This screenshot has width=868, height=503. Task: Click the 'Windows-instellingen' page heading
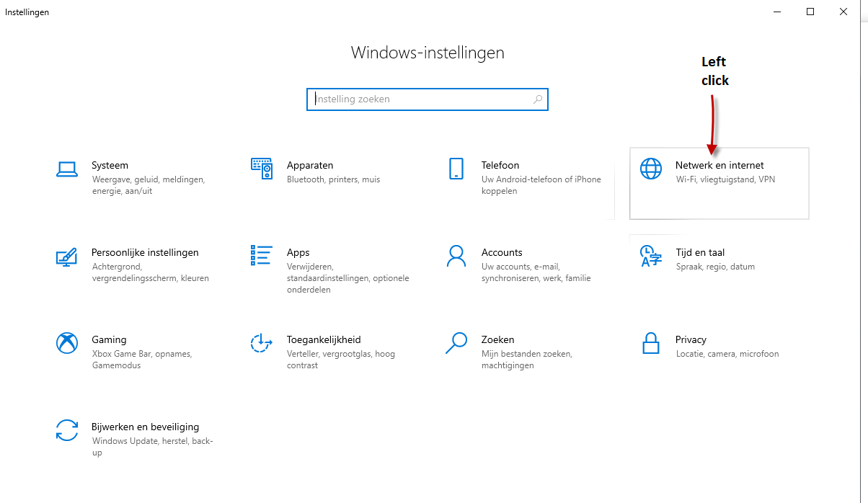coord(428,53)
